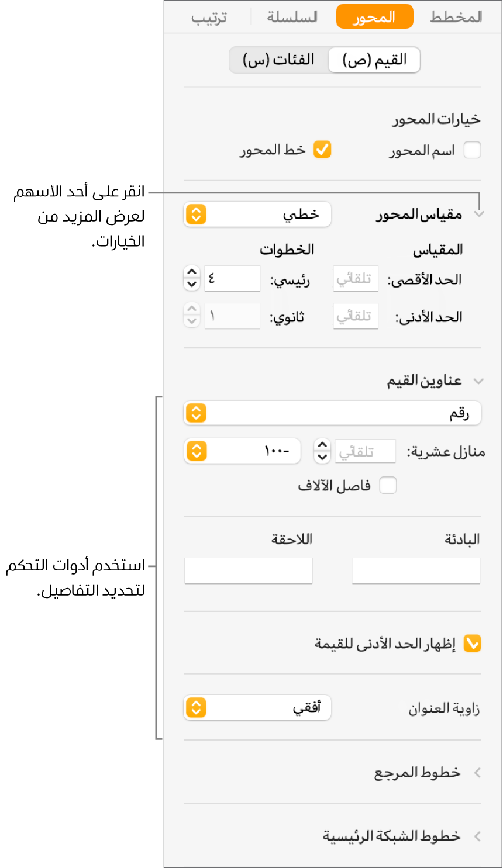Disable إظهار الحد الأدنى للقيمة checkbox
The width and height of the screenshot is (503, 868).
tap(472, 644)
